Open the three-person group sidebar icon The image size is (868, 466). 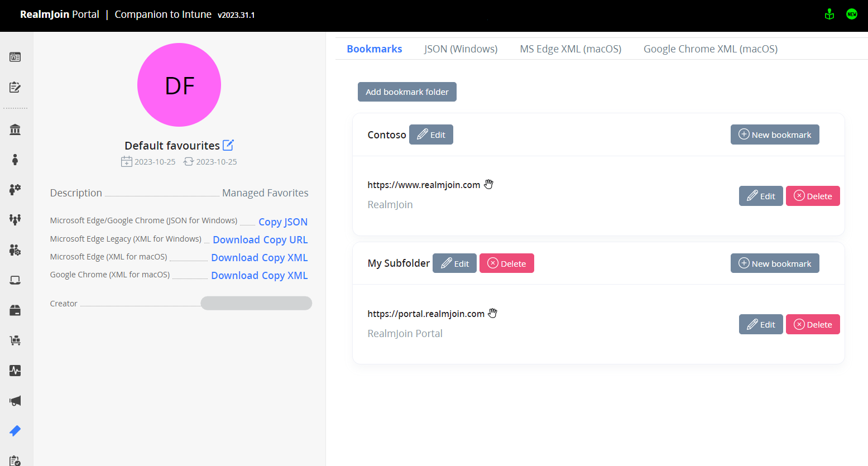click(x=15, y=220)
